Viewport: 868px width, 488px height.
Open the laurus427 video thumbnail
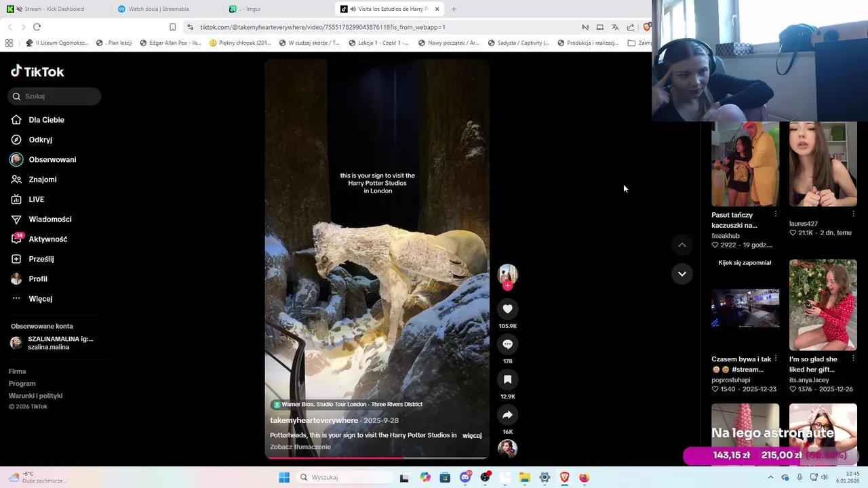point(823,164)
